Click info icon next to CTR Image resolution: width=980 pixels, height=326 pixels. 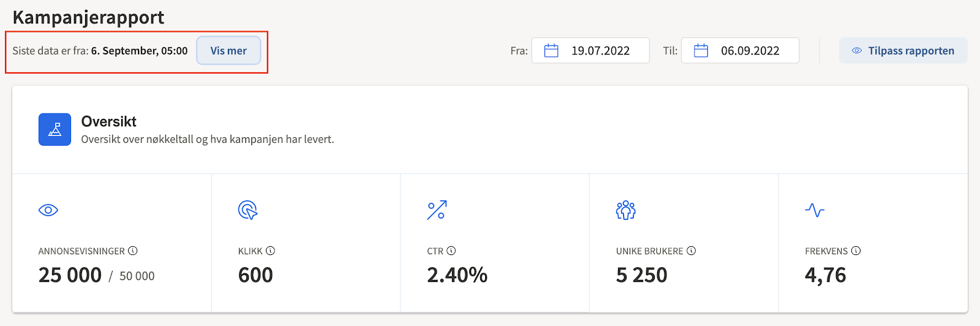click(451, 251)
